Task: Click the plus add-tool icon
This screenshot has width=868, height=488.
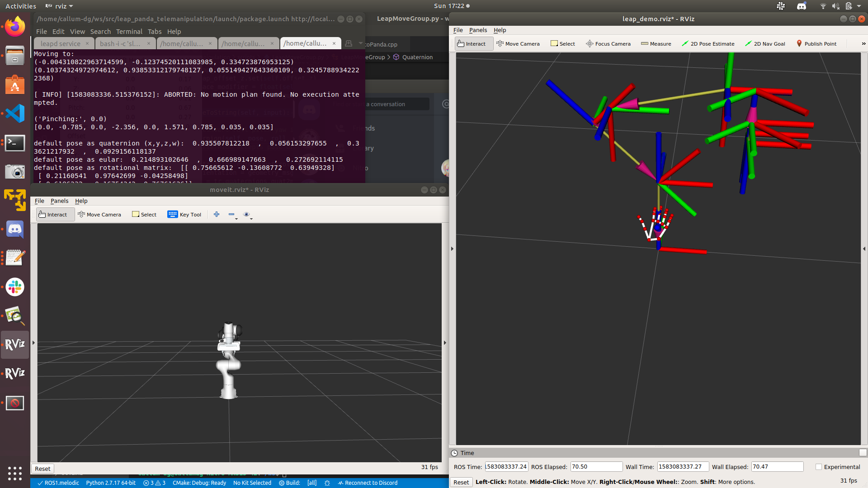Action: [x=217, y=215]
